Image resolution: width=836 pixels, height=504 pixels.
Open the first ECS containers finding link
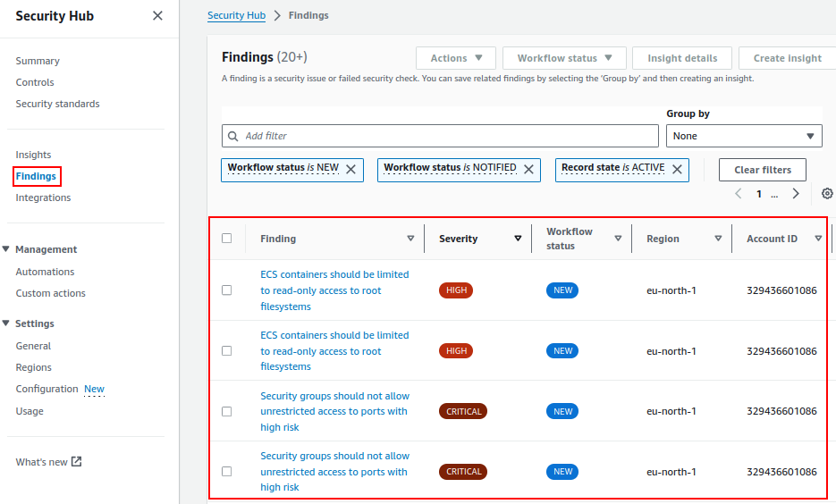click(x=334, y=290)
